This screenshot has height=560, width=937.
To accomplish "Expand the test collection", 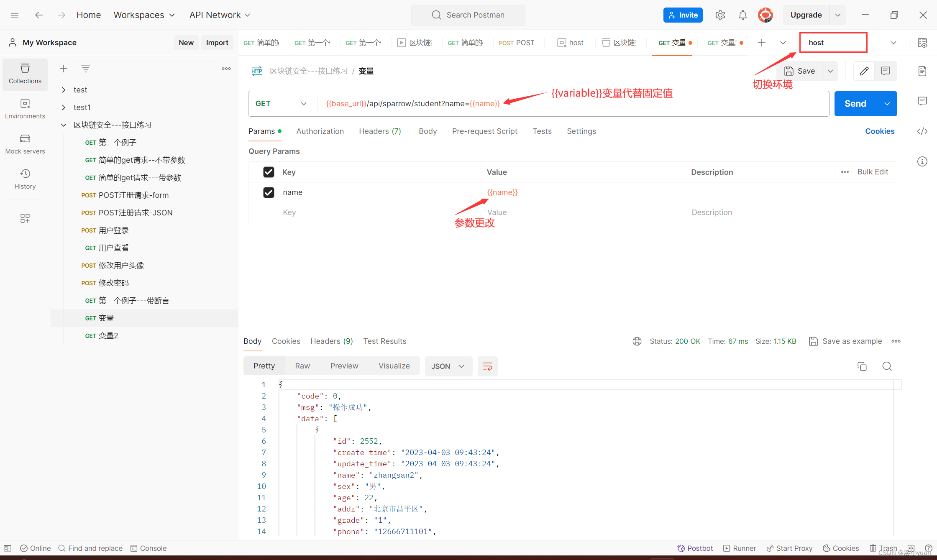I will tap(64, 90).
